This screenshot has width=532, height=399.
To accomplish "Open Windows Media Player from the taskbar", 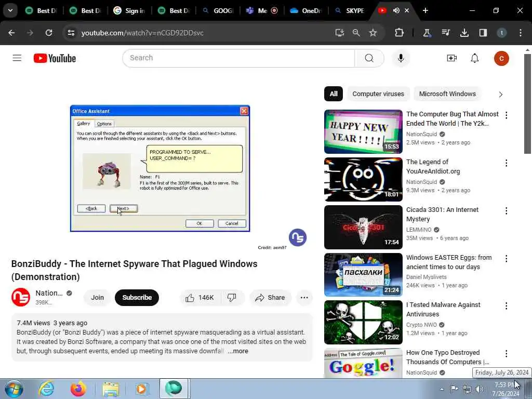I will [x=141, y=389].
